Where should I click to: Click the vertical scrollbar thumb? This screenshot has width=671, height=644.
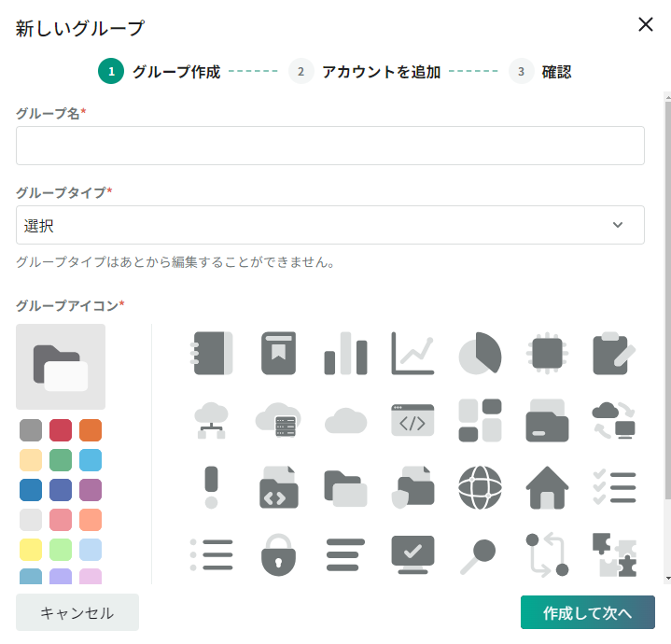668,300
